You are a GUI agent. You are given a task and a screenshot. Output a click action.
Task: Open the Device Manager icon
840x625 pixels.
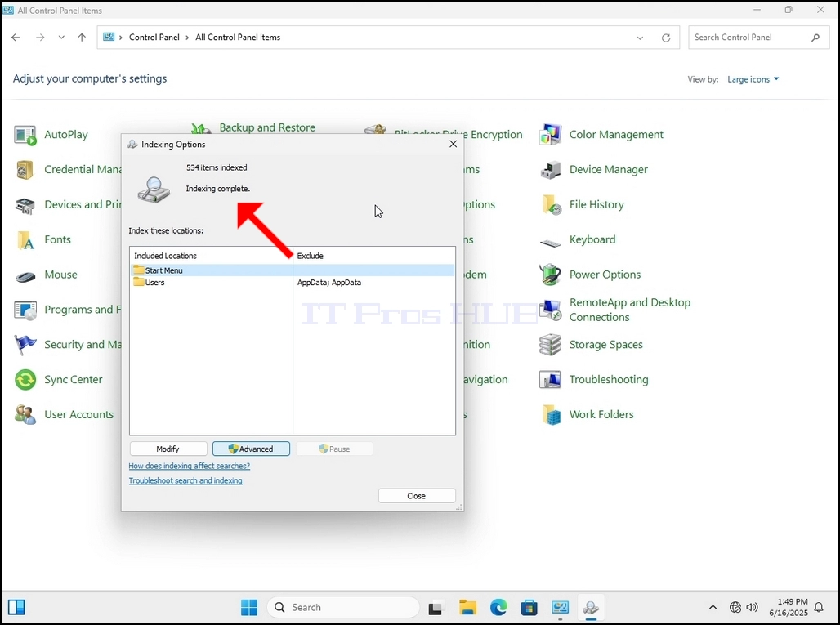coord(550,170)
